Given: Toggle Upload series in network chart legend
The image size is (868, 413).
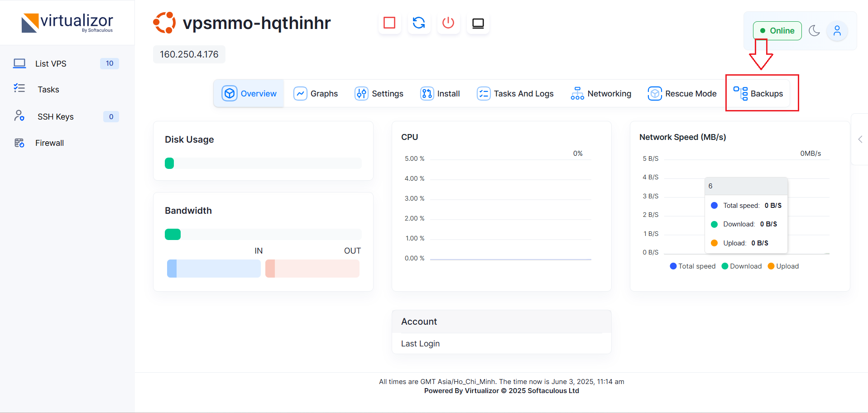Looking at the screenshot, I should (783, 266).
